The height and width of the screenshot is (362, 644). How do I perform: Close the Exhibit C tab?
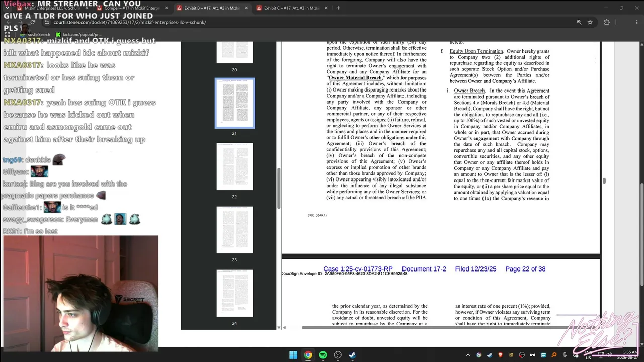326,8
